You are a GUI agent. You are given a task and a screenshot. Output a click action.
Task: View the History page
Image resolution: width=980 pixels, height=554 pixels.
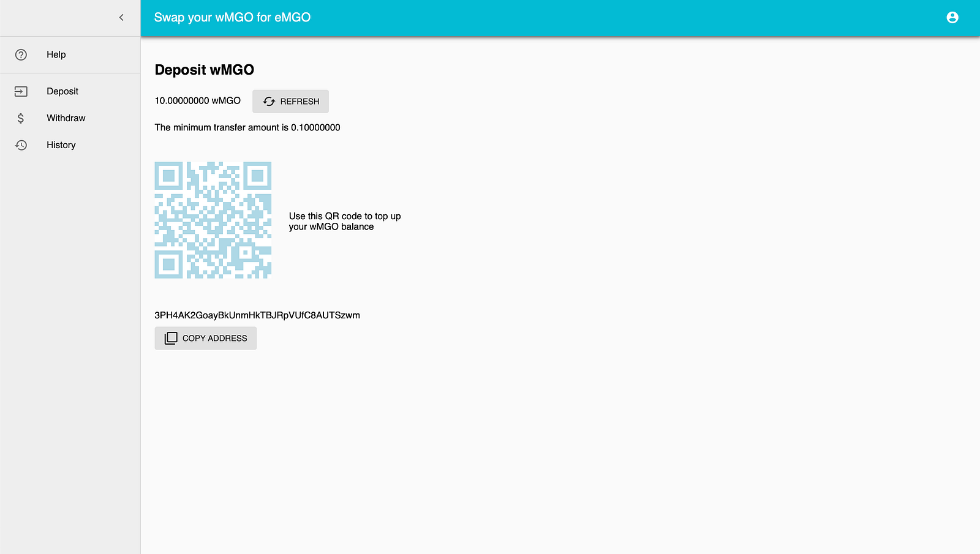point(70,145)
